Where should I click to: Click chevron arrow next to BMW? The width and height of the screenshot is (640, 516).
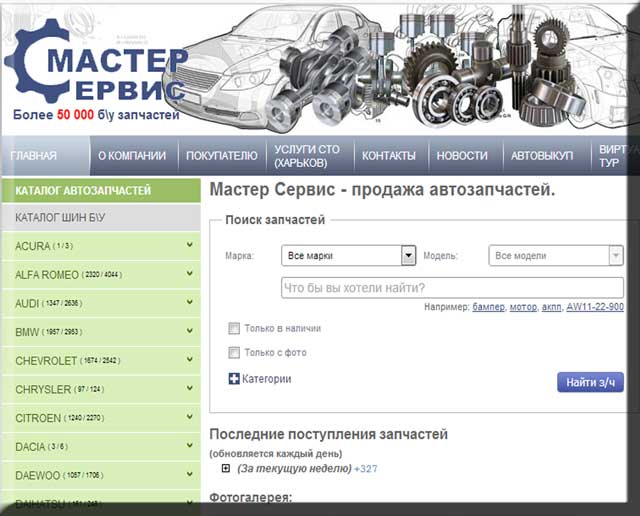pyautogui.click(x=189, y=331)
